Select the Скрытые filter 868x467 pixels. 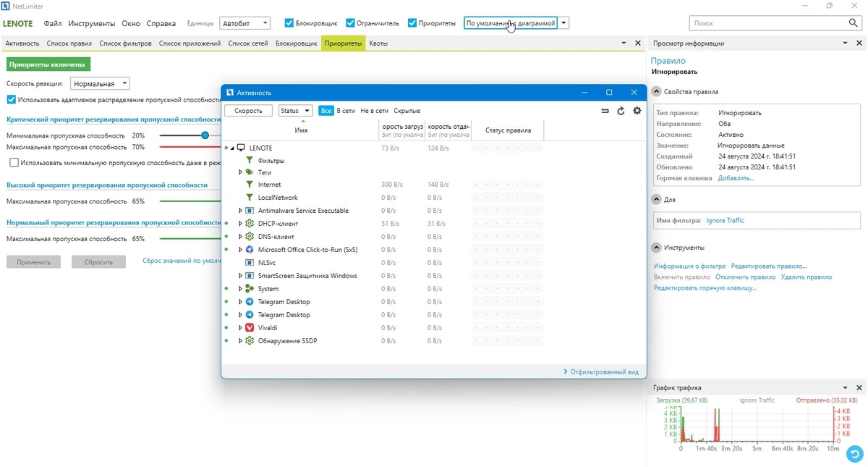(x=407, y=111)
